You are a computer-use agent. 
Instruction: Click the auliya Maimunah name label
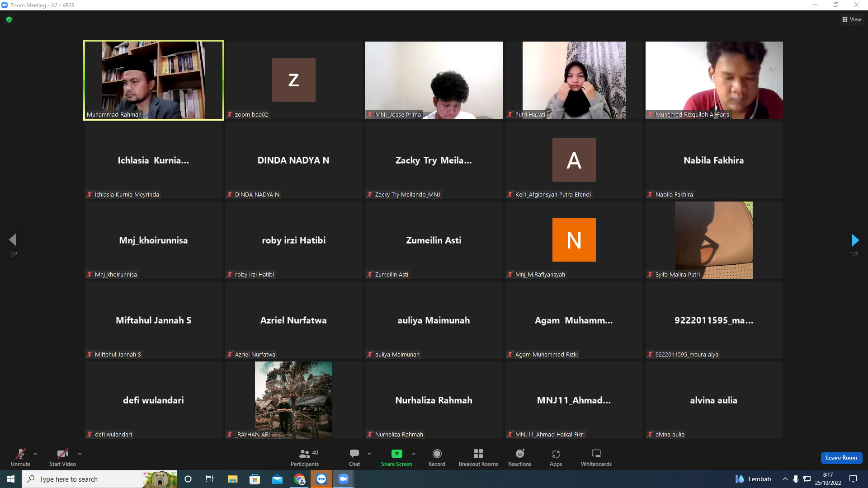tap(397, 355)
